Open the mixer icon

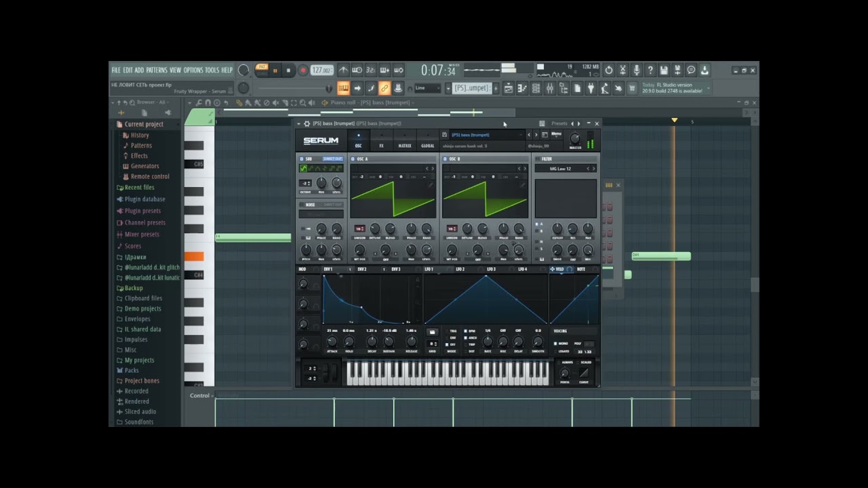[x=550, y=88]
